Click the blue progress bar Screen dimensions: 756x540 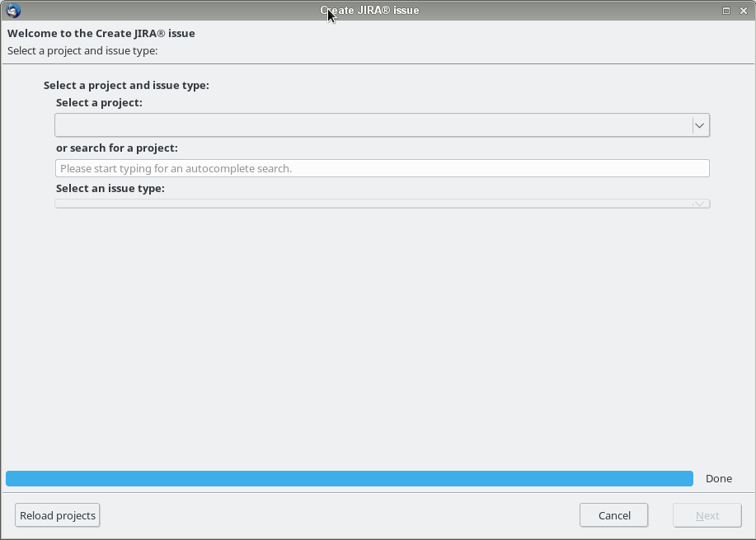pos(349,478)
